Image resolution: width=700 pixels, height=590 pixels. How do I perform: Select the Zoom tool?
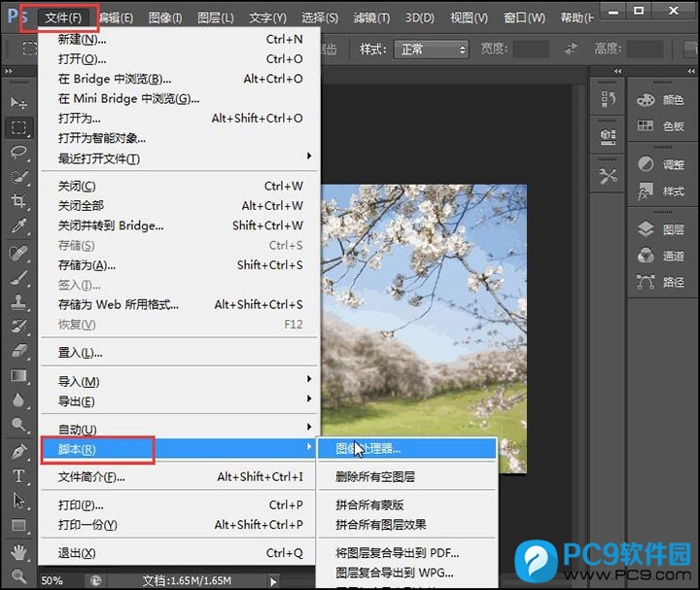(18, 576)
